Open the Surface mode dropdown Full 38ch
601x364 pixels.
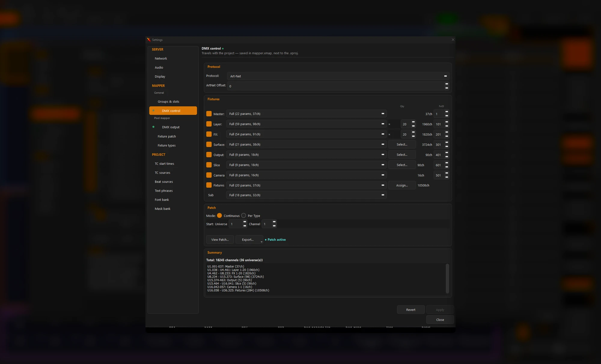(306, 144)
